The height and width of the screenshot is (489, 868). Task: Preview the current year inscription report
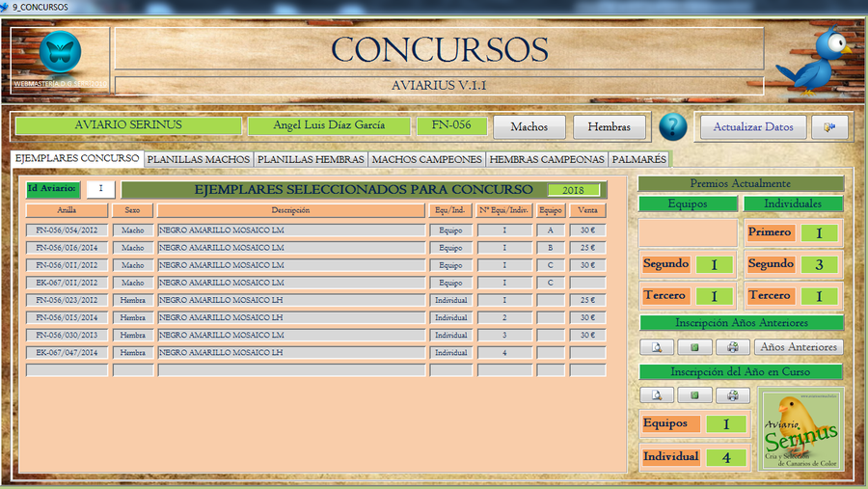tap(656, 395)
